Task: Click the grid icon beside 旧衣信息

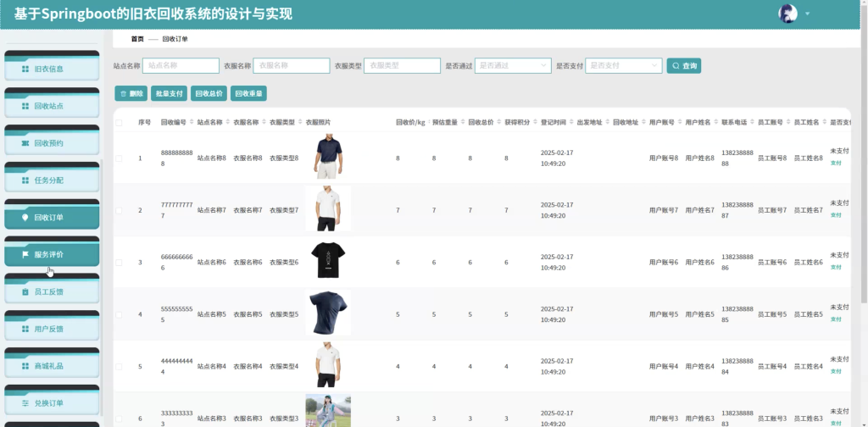Action: 25,69
